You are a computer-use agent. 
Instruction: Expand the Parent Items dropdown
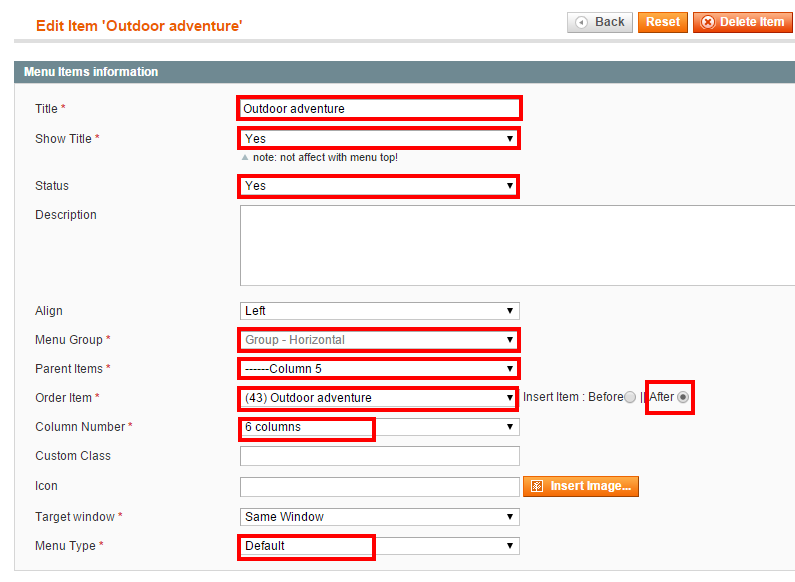tap(379, 369)
